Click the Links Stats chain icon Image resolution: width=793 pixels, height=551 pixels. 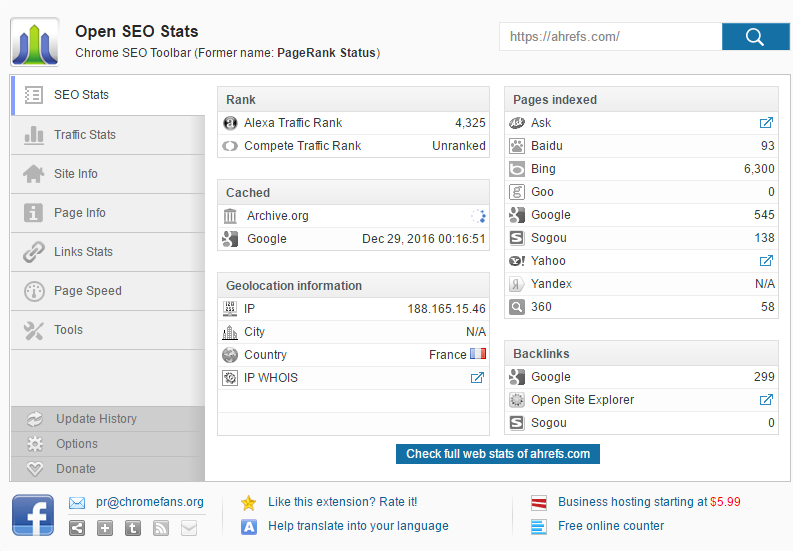point(34,252)
